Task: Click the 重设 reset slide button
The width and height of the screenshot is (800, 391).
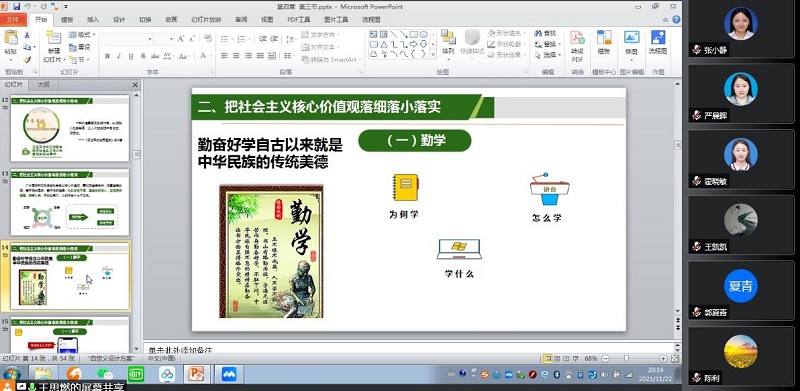Action: tap(81, 47)
